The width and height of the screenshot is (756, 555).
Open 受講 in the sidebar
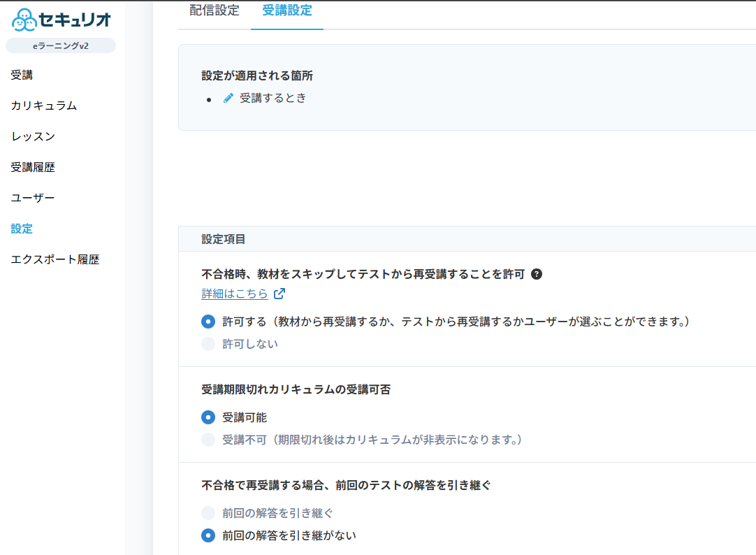[x=22, y=75]
